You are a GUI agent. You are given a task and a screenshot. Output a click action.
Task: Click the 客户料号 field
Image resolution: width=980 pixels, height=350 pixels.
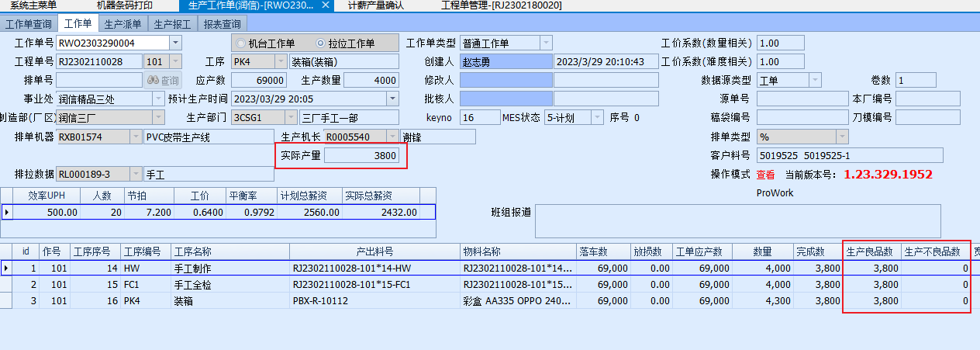[x=850, y=155]
